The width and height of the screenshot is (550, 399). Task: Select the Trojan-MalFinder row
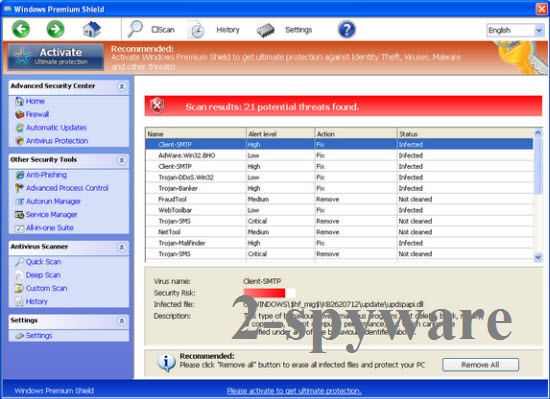pos(339,243)
